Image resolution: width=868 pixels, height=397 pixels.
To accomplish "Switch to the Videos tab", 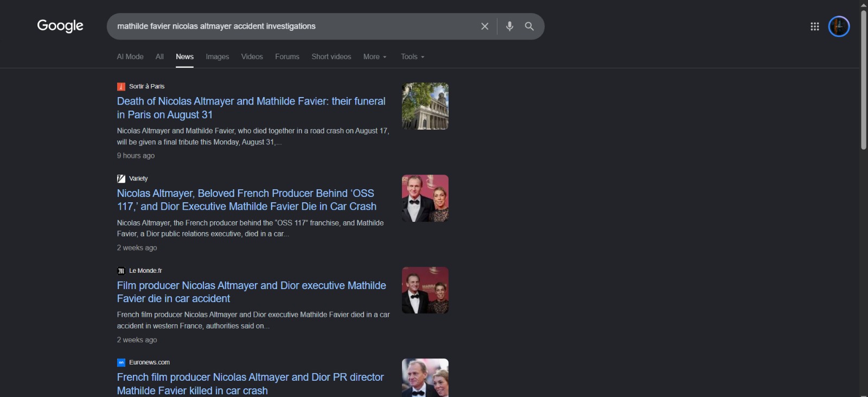I will (252, 56).
